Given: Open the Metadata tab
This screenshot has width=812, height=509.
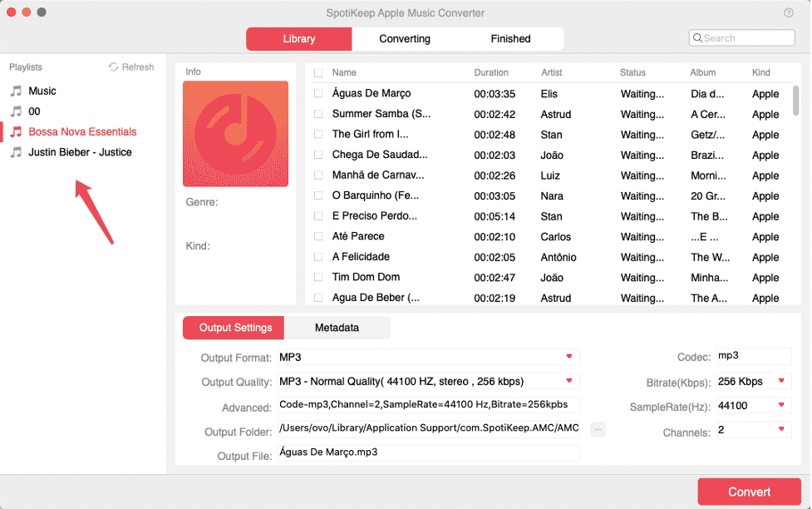Looking at the screenshot, I should pyautogui.click(x=337, y=328).
